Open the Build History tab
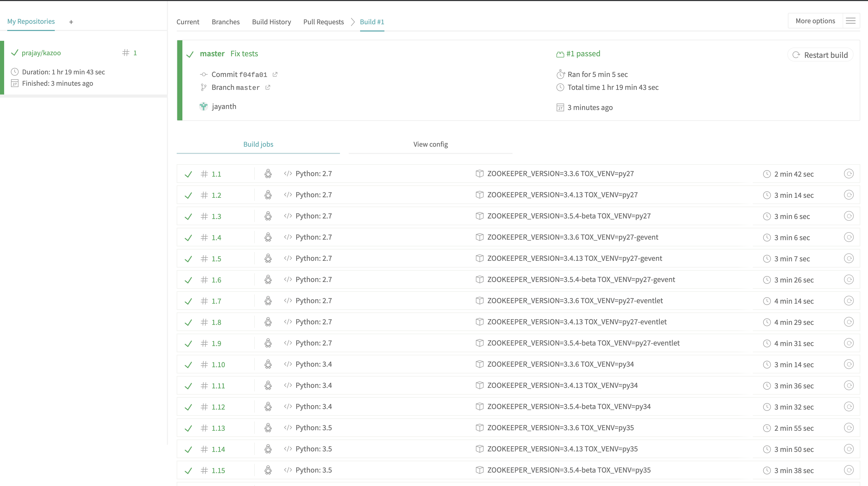This screenshot has height=486, width=868. click(271, 22)
